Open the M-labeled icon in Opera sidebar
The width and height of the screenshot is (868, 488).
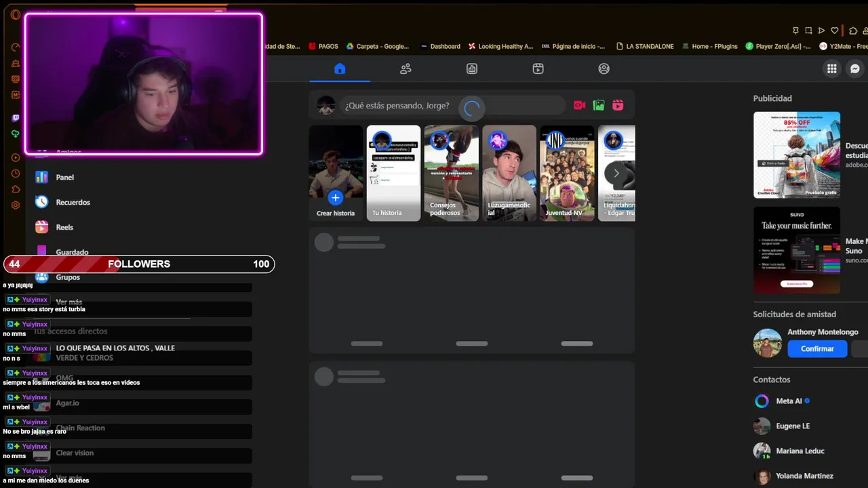(x=16, y=95)
